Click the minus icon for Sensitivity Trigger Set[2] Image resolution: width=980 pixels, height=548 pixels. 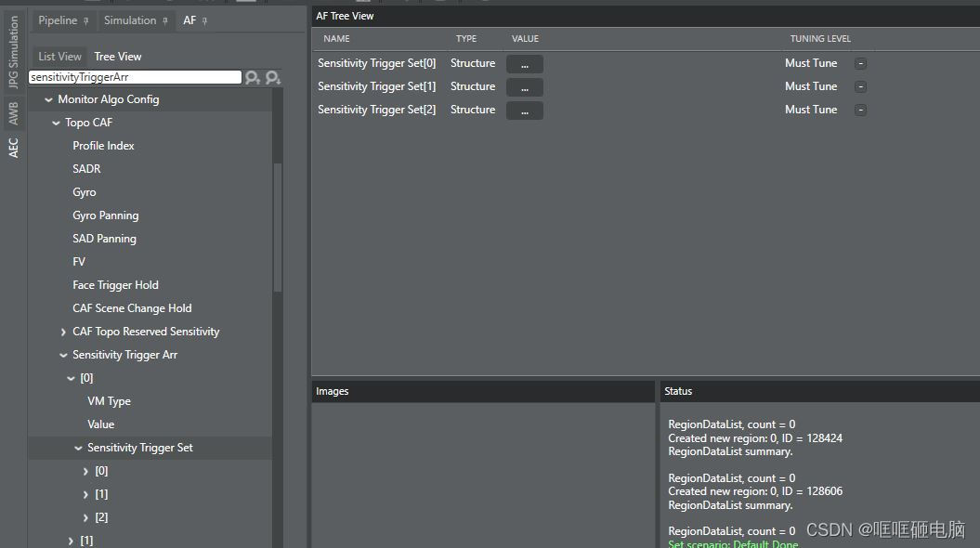[860, 110]
